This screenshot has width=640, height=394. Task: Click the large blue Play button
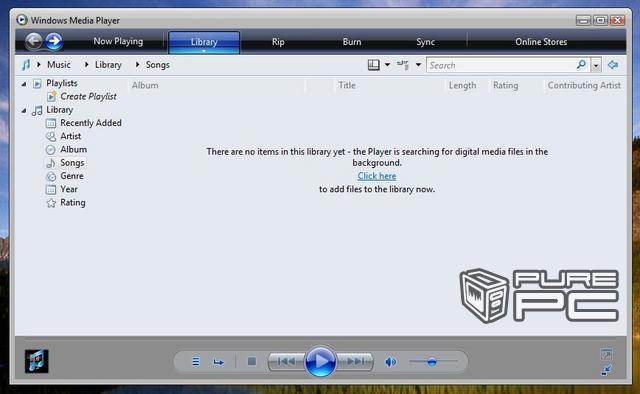(320, 361)
